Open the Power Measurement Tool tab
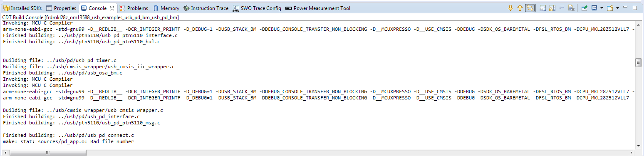 click(317, 8)
